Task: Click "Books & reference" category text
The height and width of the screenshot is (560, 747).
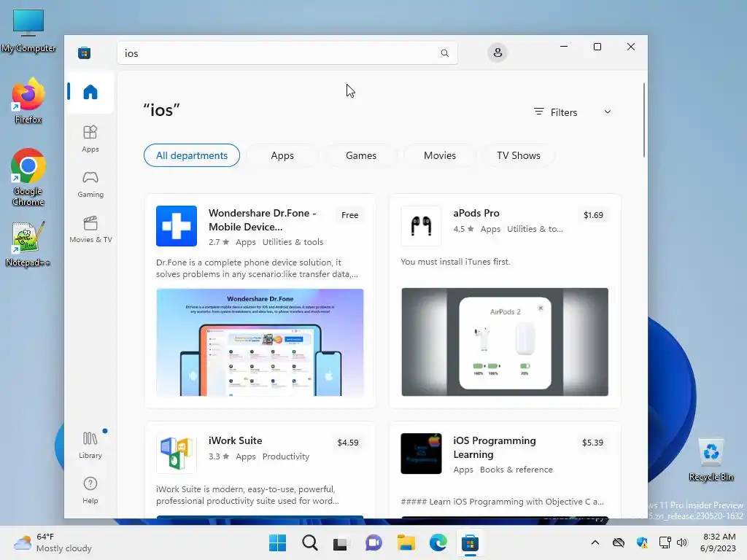Action: tap(516, 470)
